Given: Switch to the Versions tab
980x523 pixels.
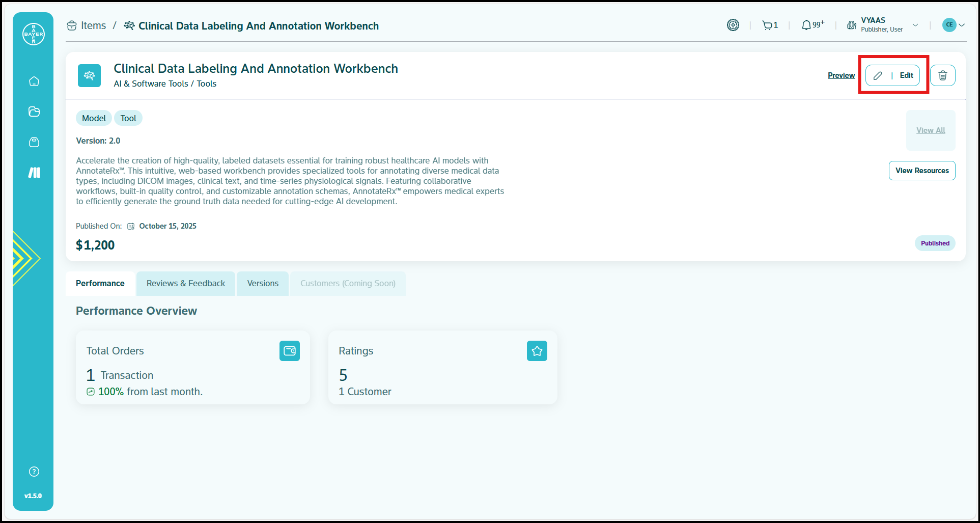Looking at the screenshot, I should coord(263,284).
